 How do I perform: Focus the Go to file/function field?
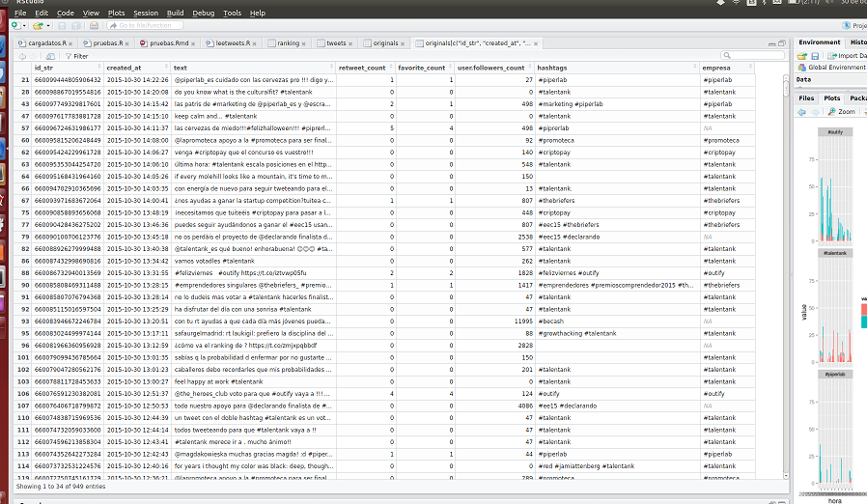click(x=145, y=25)
